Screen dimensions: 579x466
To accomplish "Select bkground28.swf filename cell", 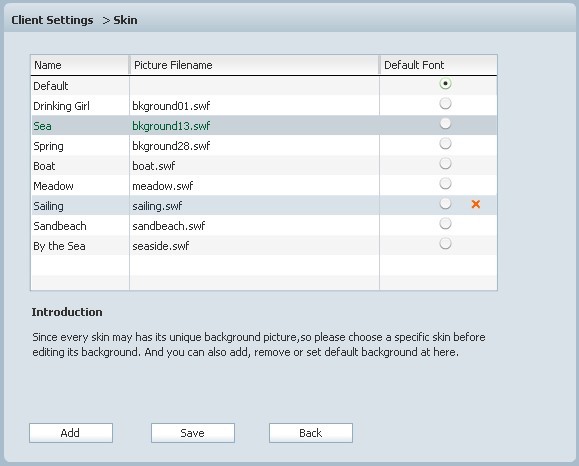I will coord(171,146).
